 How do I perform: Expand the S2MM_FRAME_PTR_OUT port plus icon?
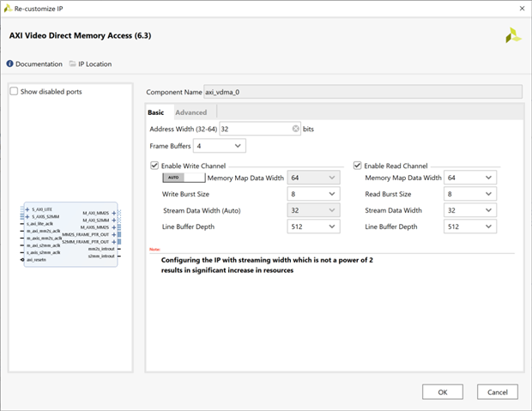[114, 242]
